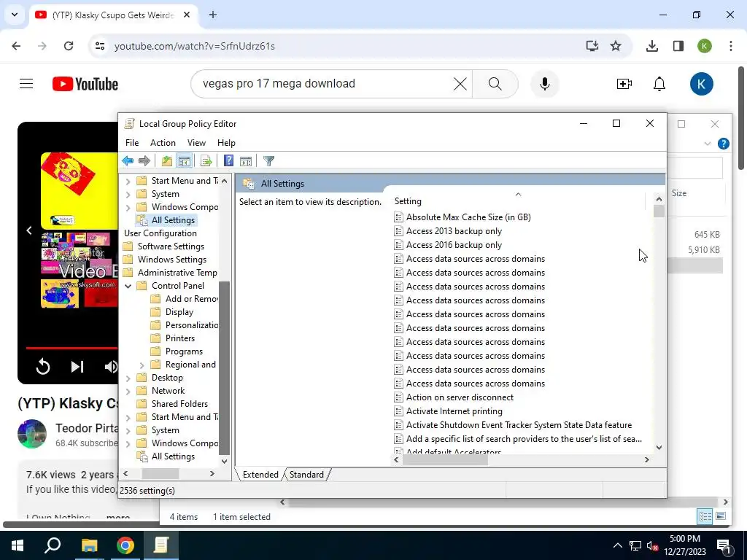
Task: Switch to the Extended tab
Action: pyautogui.click(x=260, y=475)
